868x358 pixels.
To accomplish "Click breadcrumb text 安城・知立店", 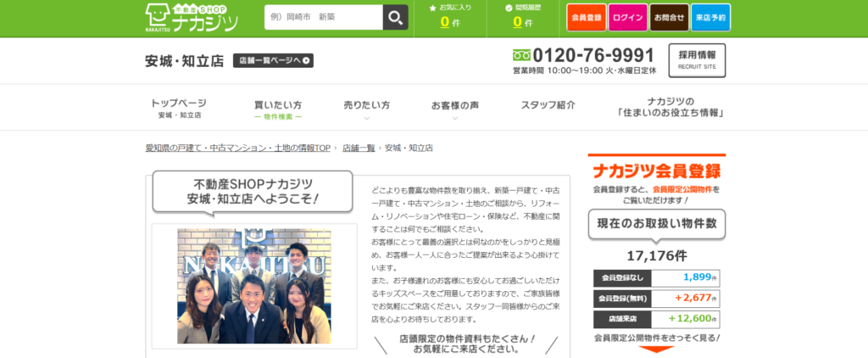I will (409, 148).
